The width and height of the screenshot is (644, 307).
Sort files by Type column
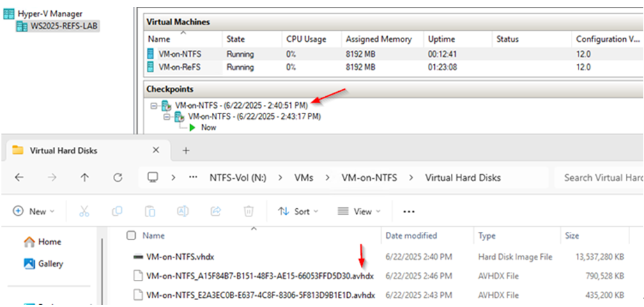pyautogui.click(x=486, y=235)
